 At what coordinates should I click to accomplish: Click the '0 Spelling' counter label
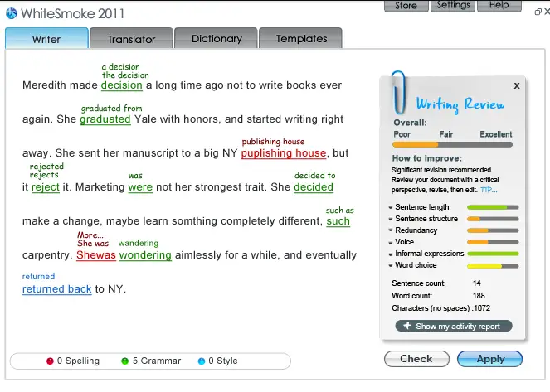tap(78, 361)
